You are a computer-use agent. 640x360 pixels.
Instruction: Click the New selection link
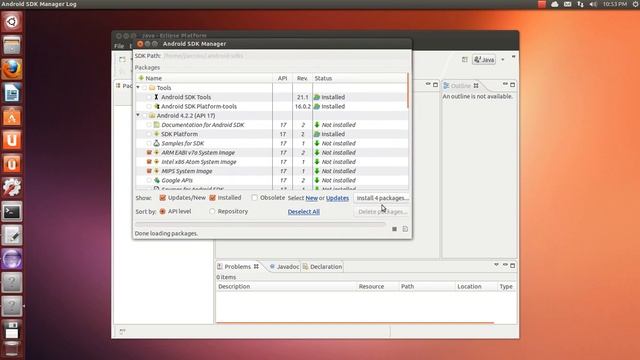coord(311,198)
